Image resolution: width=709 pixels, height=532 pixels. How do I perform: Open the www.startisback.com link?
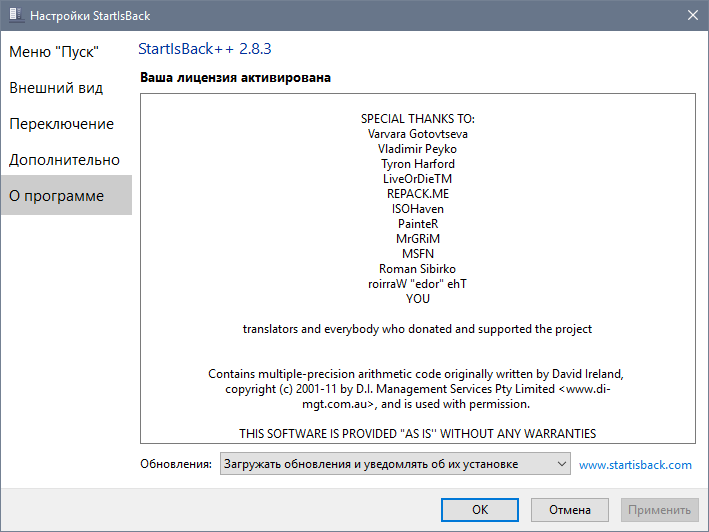pyautogui.click(x=635, y=465)
